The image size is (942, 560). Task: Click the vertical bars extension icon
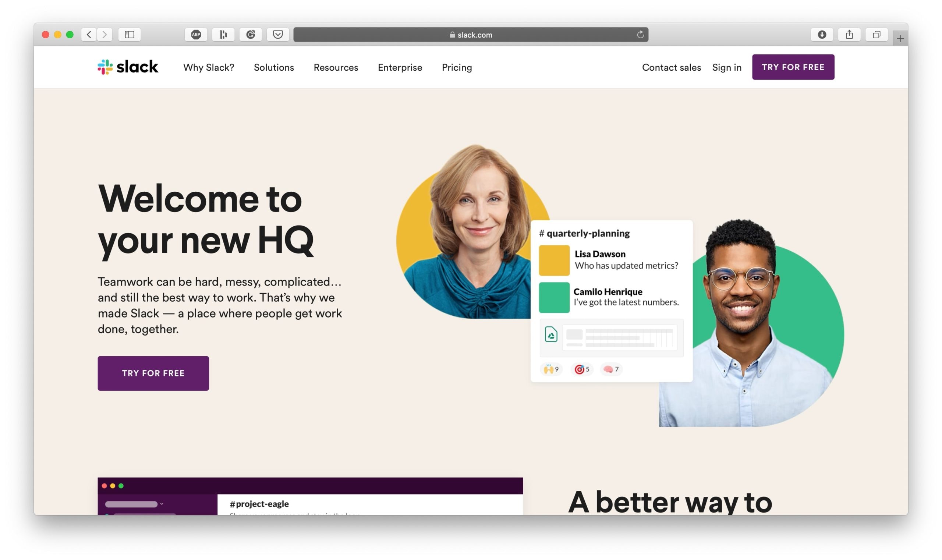tap(223, 35)
